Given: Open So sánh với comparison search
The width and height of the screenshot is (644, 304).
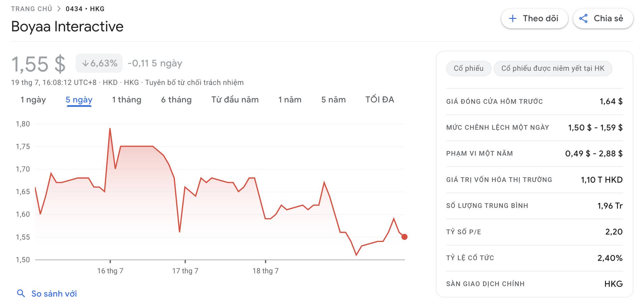Looking at the screenshot, I should point(47,294).
